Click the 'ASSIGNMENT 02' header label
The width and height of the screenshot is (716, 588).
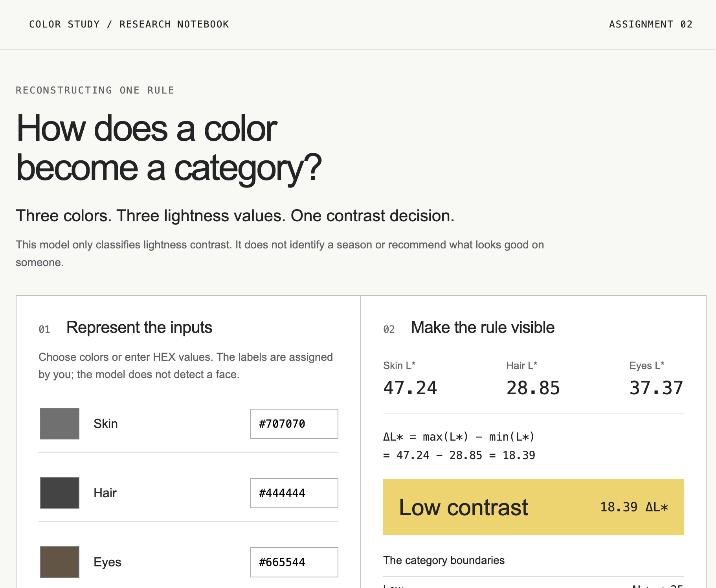[x=651, y=24]
